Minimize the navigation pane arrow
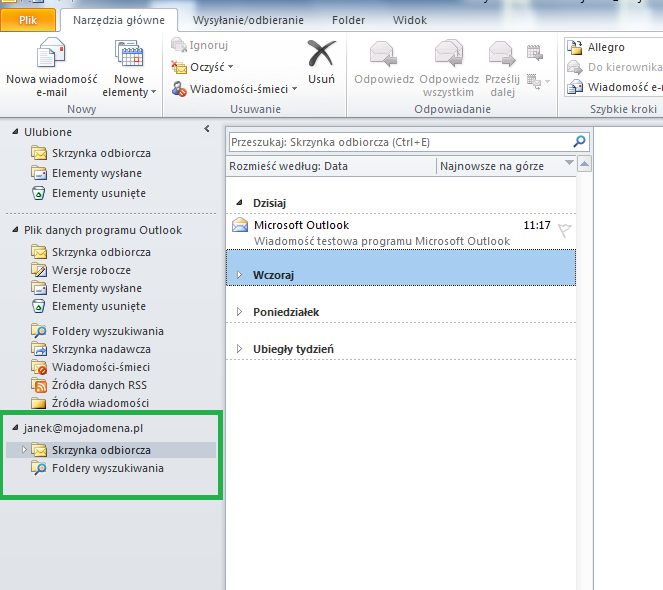The width and height of the screenshot is (663, 590). coord(207,129)
